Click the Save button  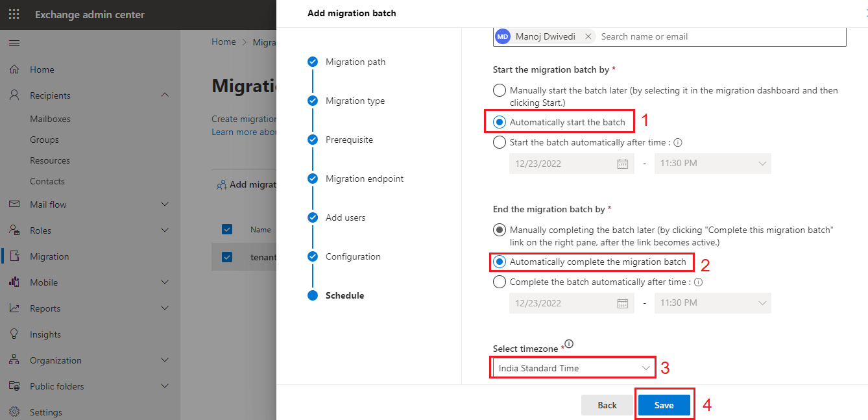664,405
